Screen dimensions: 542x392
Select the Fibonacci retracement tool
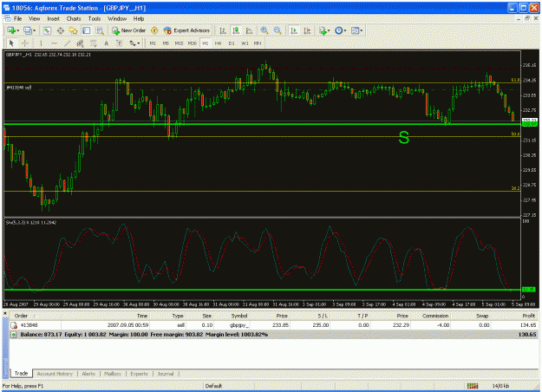(93, 43)
